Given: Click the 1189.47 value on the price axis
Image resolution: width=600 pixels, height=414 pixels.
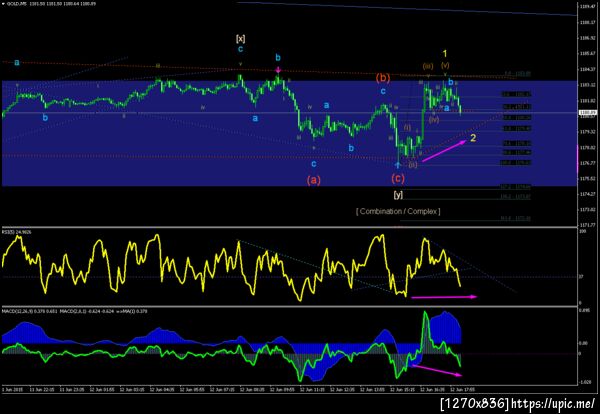Looking at the screenshot, I should [589, 7].
